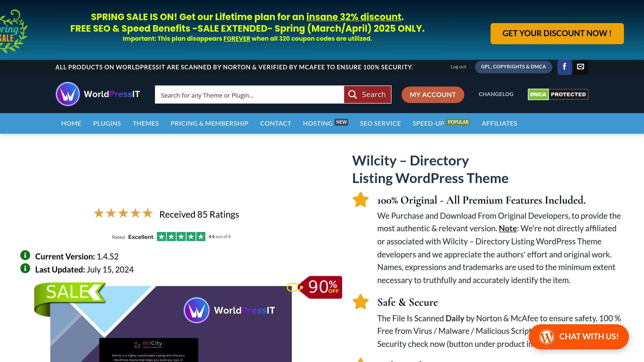The width and height of the screenshot is (644, 362).
Task: Open SEO SERVICE page
Action: (380, 123)
